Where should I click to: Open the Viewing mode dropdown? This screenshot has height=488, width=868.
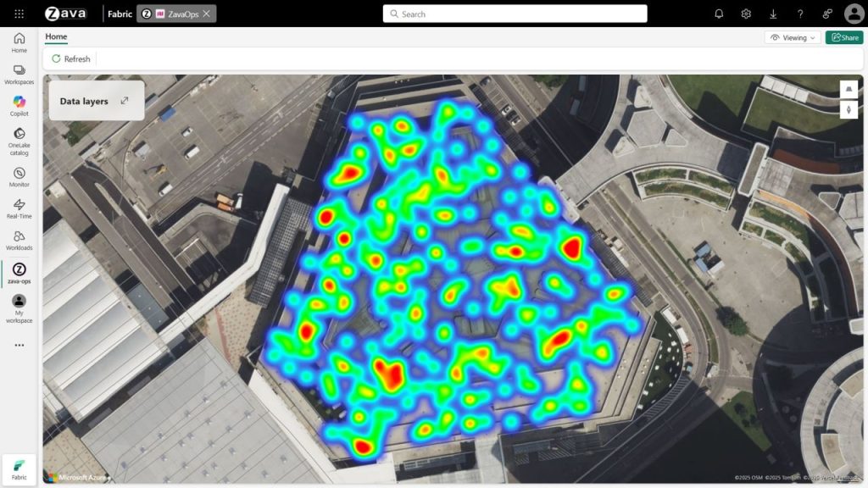[791, 37]
